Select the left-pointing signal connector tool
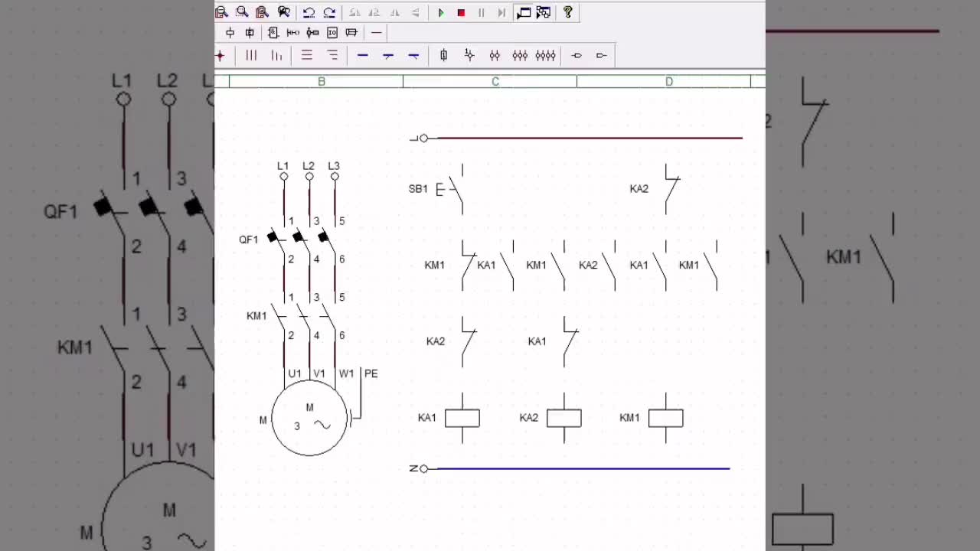The height and width of the screenshot is (551, 980). click(x=577, y=55)
